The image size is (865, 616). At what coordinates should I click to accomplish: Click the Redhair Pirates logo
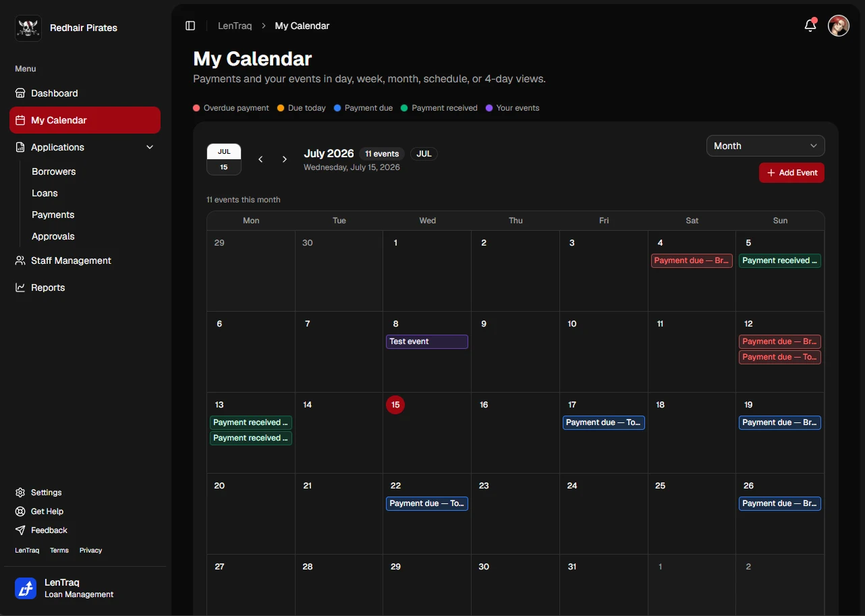pyautogui.click(x=28, y=28)
